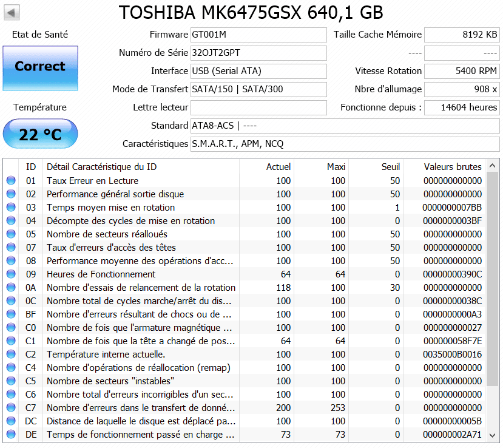This screenshot has height=448, width=503.
Task: Click the Standard field ATA8-ACS
Action: pos(345,126)
